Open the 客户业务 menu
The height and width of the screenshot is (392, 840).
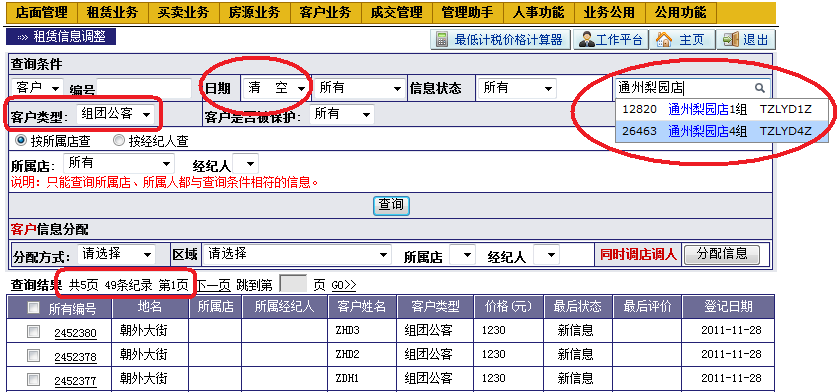coord(326,12)
